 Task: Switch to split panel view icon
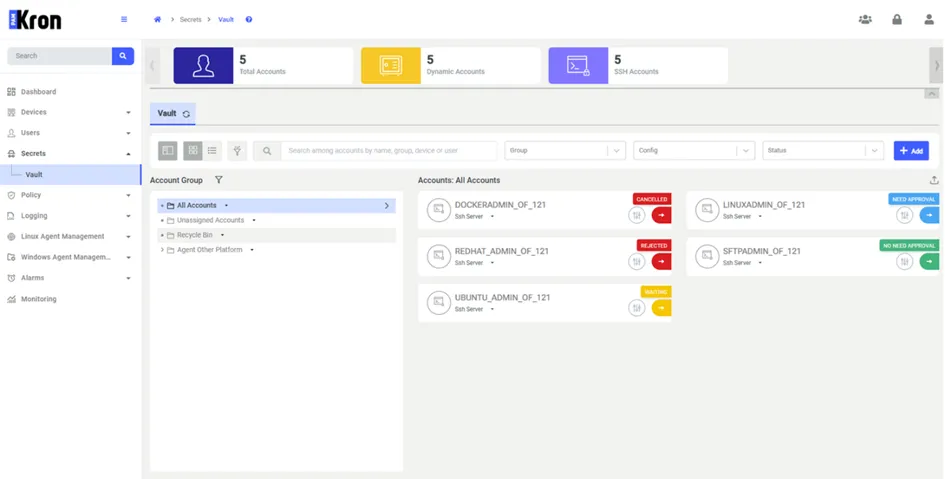pos(168,151)
